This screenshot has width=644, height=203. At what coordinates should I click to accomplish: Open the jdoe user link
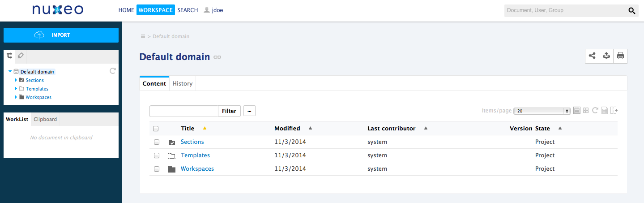[x=218, y=10]
